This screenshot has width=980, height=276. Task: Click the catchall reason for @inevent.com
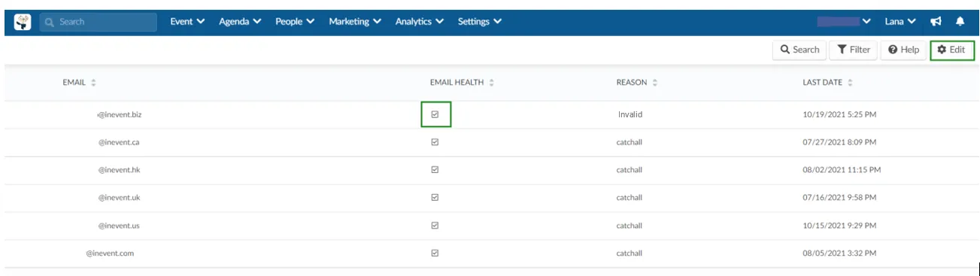pyautogui.click(x=630, y=253)
